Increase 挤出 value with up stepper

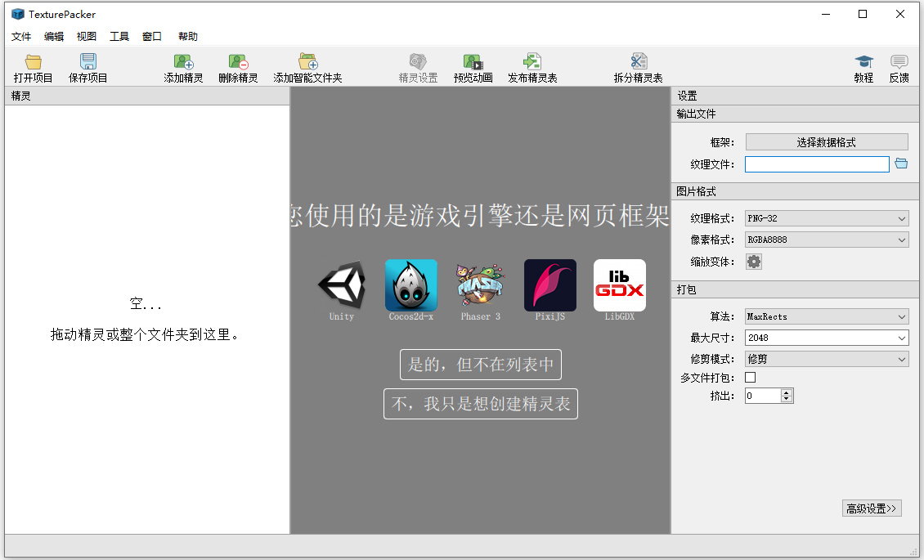coord(787,392)
